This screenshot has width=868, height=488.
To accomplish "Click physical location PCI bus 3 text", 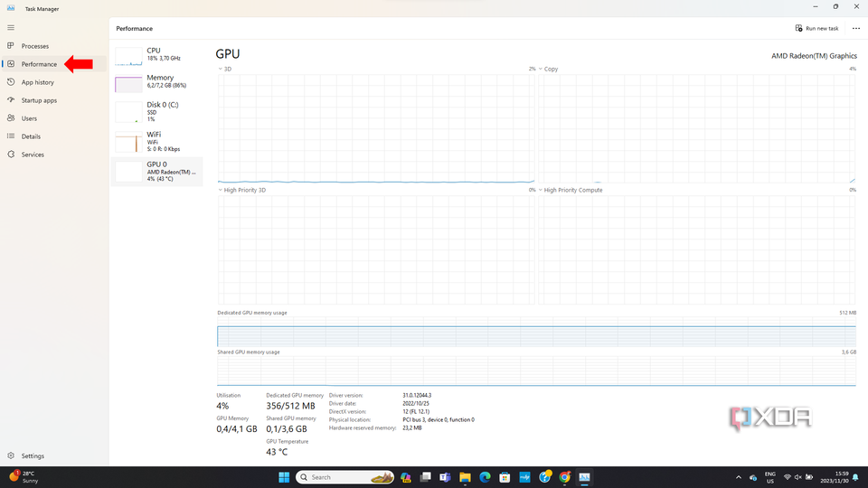I will pos(439,420).
